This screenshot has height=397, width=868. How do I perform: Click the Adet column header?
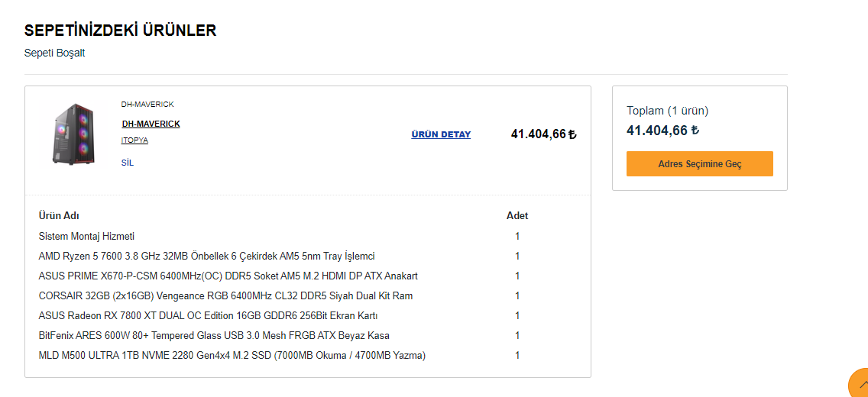pos(517,216)
